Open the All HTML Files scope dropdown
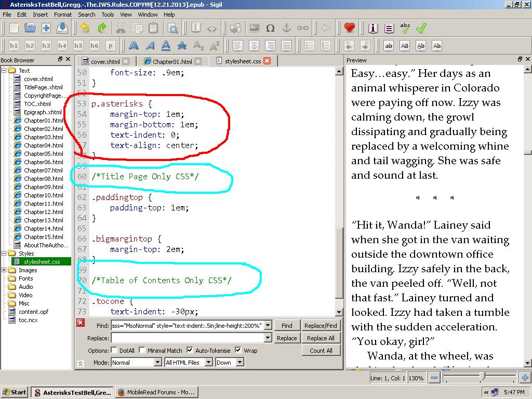This screenshot has width=532, height=399. click(x=188, y=362)
